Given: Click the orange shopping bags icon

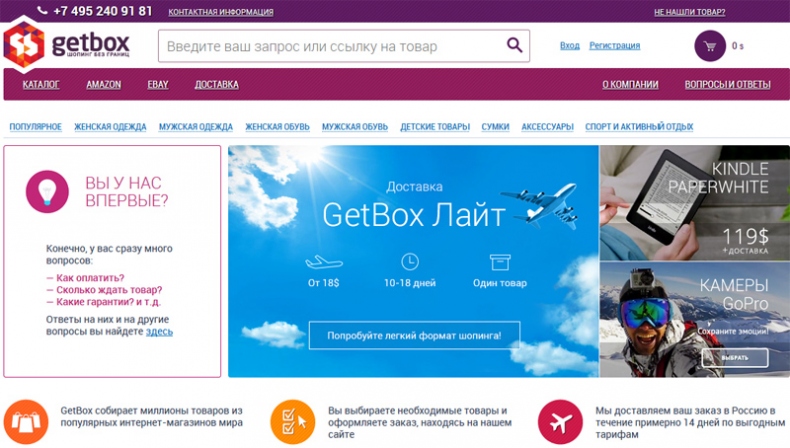Looking at the screenshot, I should pyautogui.click(x=26, y=422).
